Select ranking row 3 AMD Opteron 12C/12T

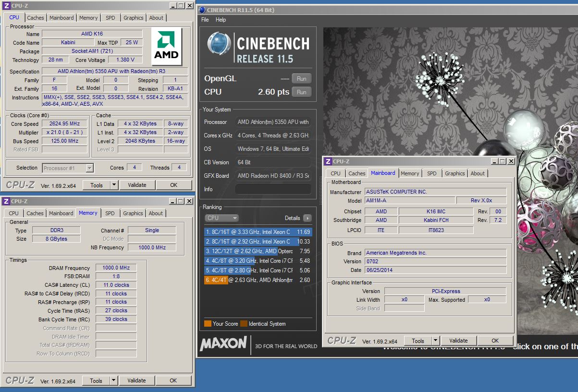[258, 251]
